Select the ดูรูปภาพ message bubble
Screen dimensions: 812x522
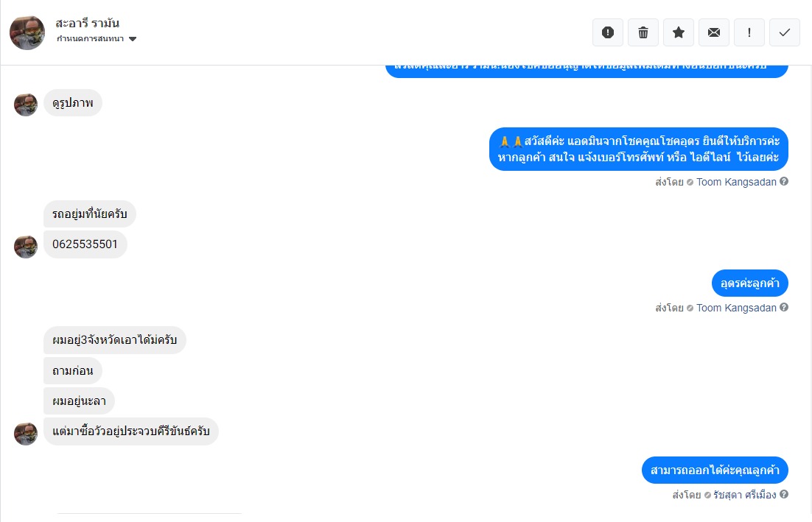pyautogui.click(x=73, y=103)
